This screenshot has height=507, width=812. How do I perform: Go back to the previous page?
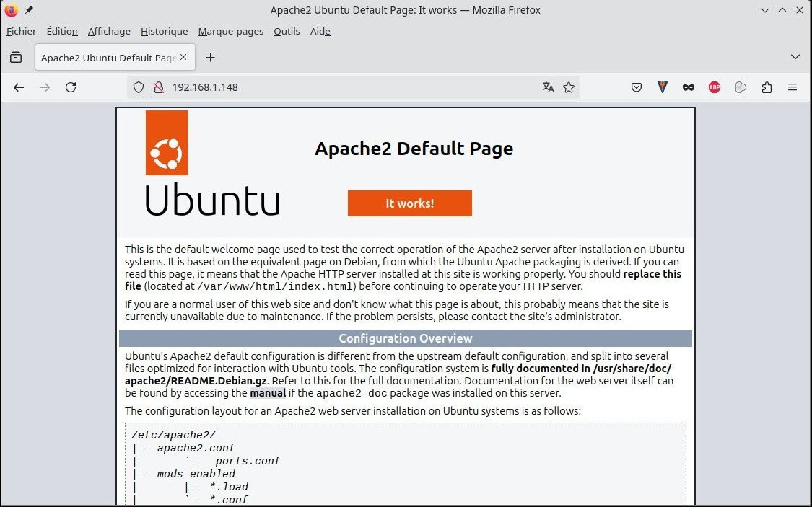click(x=19, y=87)
